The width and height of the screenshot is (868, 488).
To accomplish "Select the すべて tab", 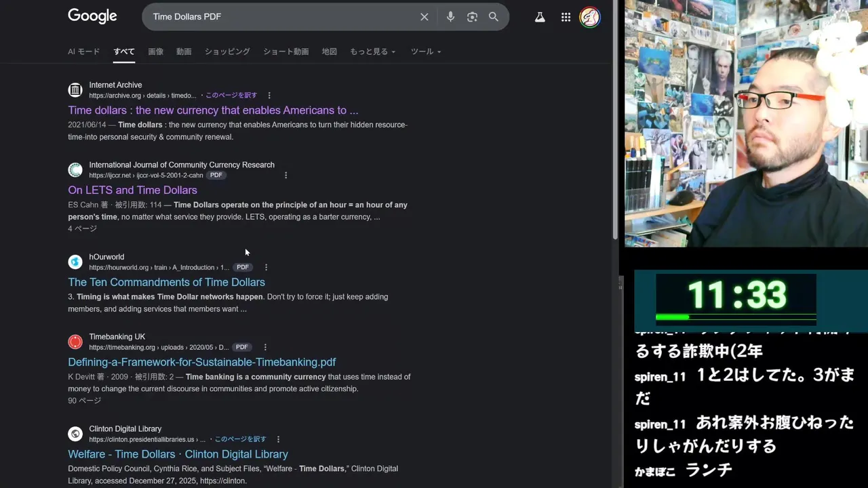I will pos(124,52).
